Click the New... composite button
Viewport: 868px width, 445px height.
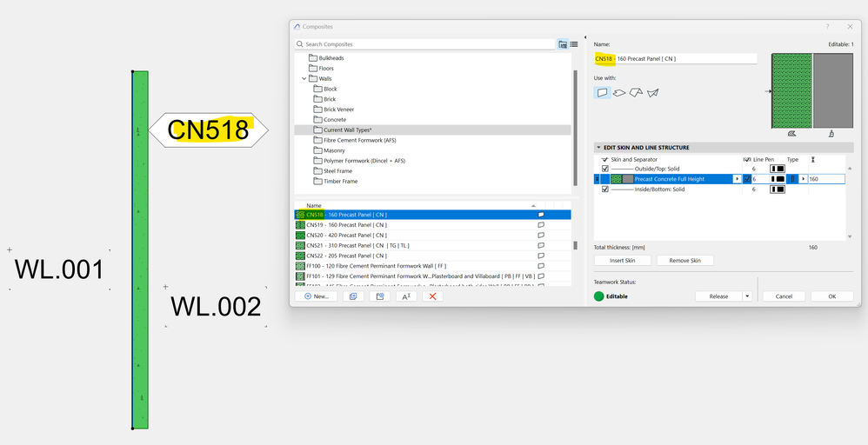316,296
